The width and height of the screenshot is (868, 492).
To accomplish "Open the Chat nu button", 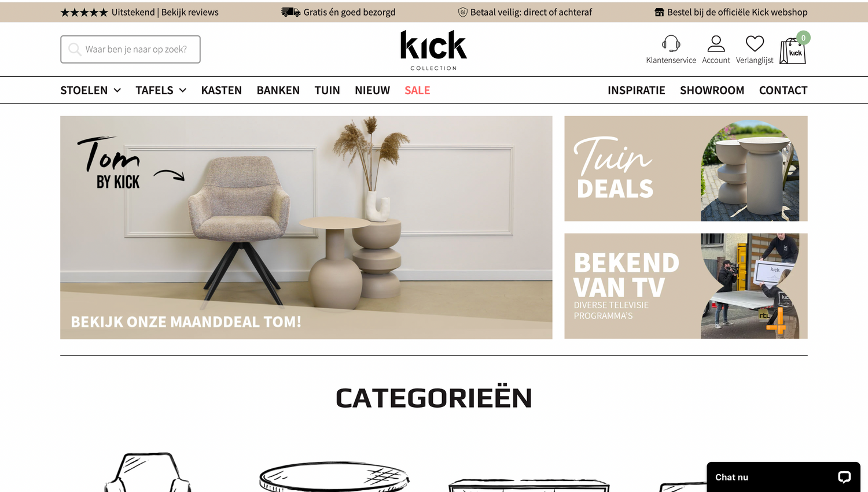I will (783, 477).
